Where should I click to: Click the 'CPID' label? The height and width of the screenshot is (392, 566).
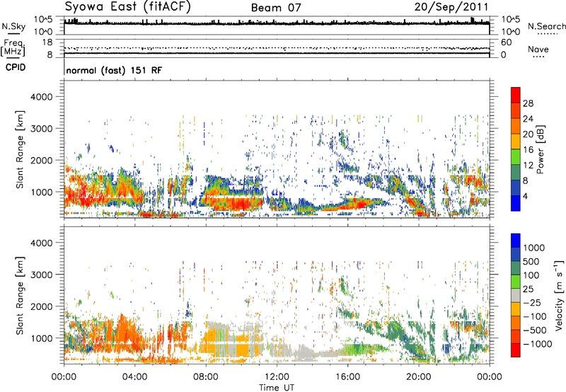point(16,67)
